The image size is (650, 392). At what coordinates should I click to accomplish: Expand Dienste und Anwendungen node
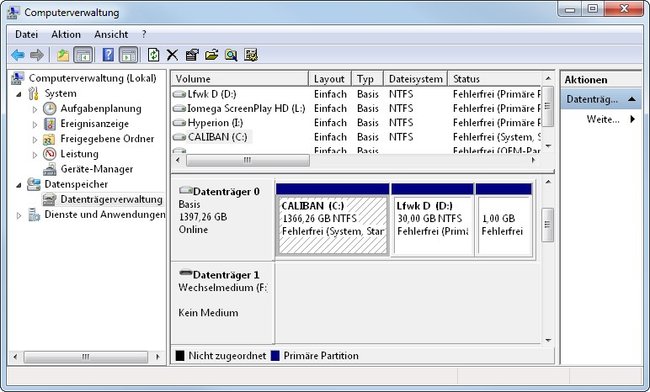click(x=19, y=215)
